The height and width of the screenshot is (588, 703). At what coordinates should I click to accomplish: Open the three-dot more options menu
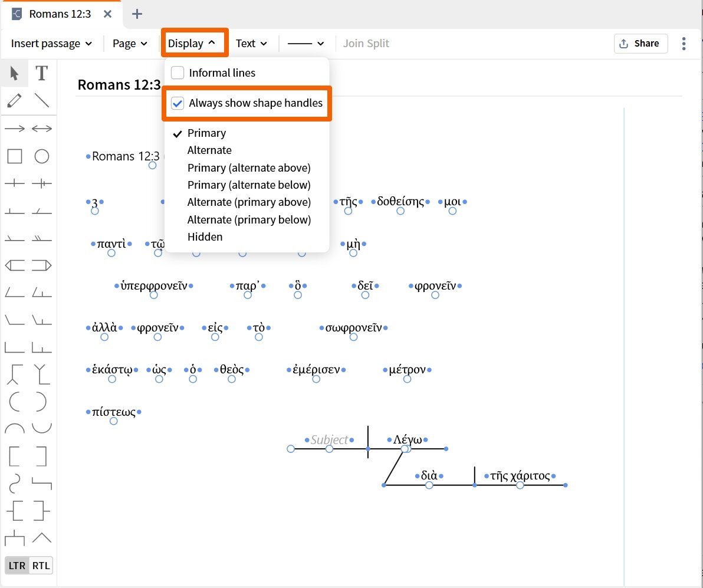[684, 44]
